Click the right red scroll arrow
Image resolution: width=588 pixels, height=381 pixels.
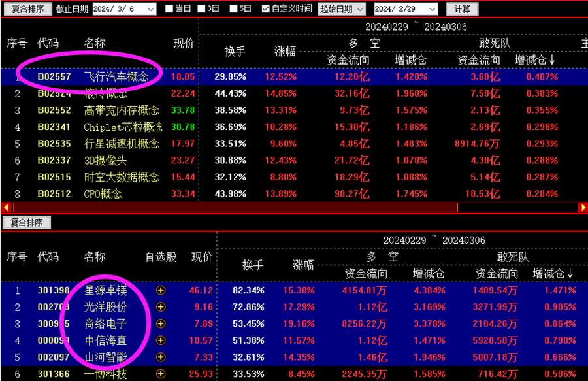[583, 208]
